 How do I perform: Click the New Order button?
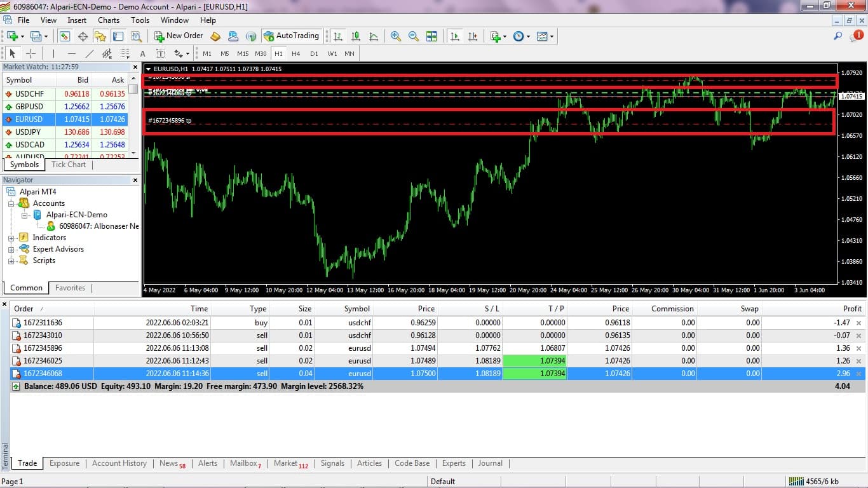179,36
